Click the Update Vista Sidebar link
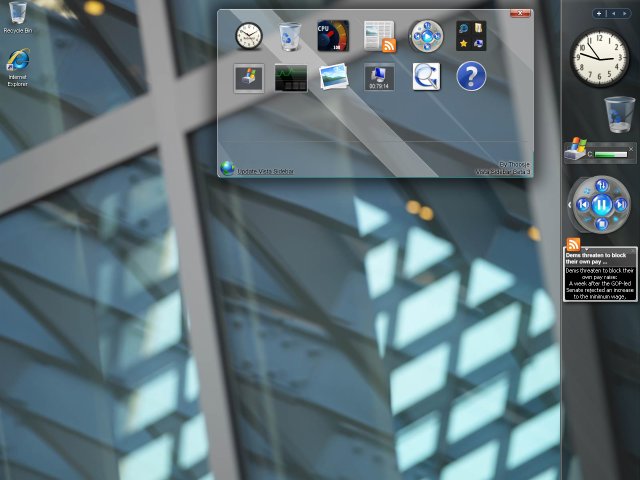This screenshot has height=480, width=640. tap(265, 171)
